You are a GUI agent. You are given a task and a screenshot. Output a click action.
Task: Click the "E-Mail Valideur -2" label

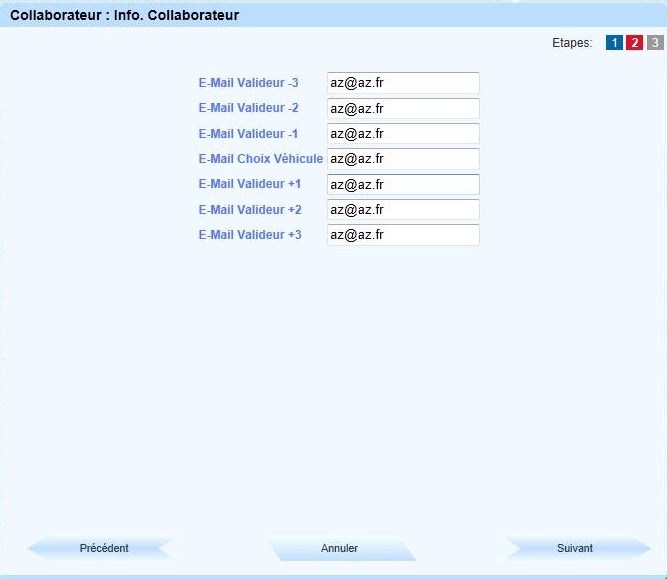click(248, 108)
